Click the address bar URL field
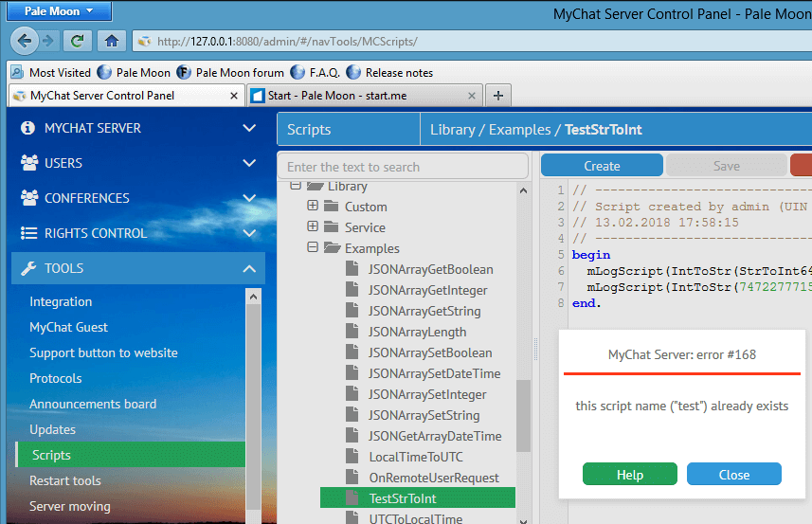The image size is (812, 524). tap(471, 42)
